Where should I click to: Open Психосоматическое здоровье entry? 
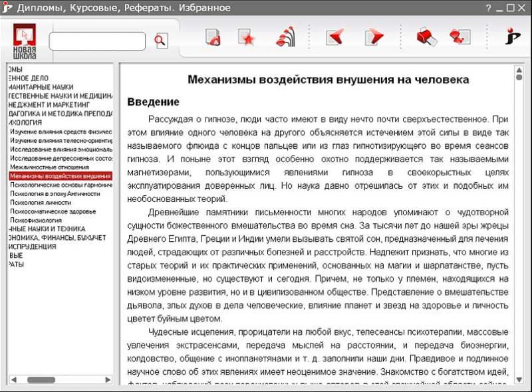pos(53,211)
